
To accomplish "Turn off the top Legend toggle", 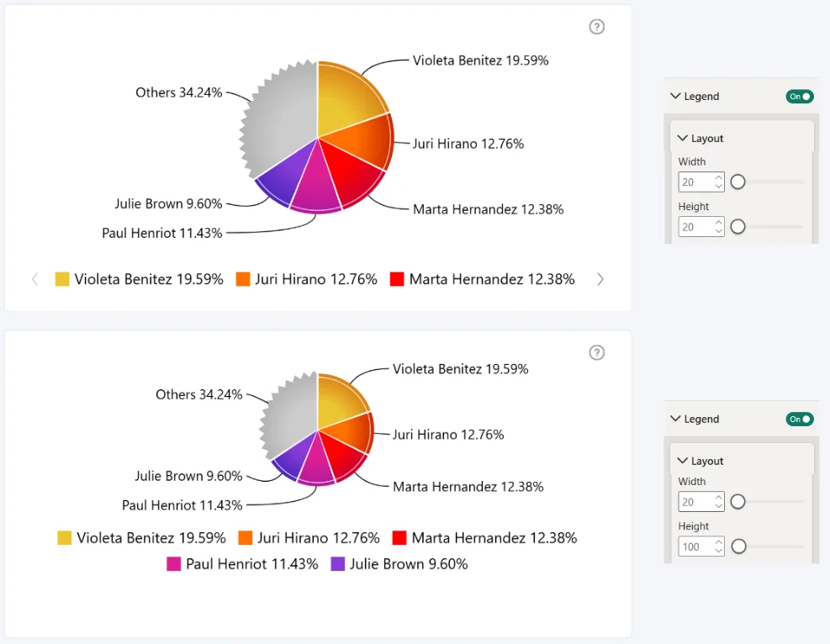I will (x=799, y=97).
